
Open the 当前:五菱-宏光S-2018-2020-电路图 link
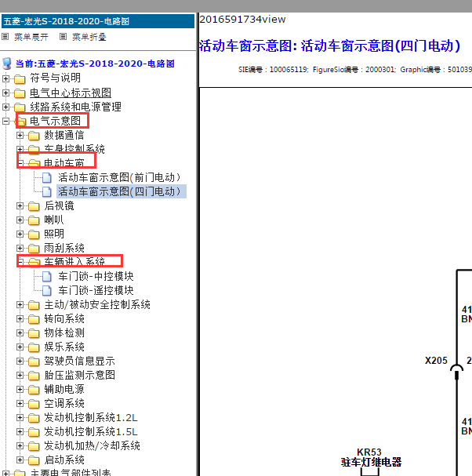pos(95,64)
